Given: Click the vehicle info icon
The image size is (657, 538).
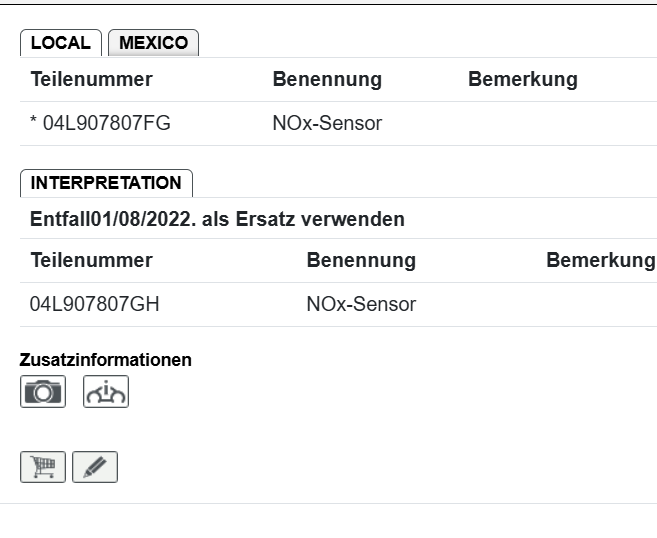Looking at the screenshot, I should pos(105,391).
